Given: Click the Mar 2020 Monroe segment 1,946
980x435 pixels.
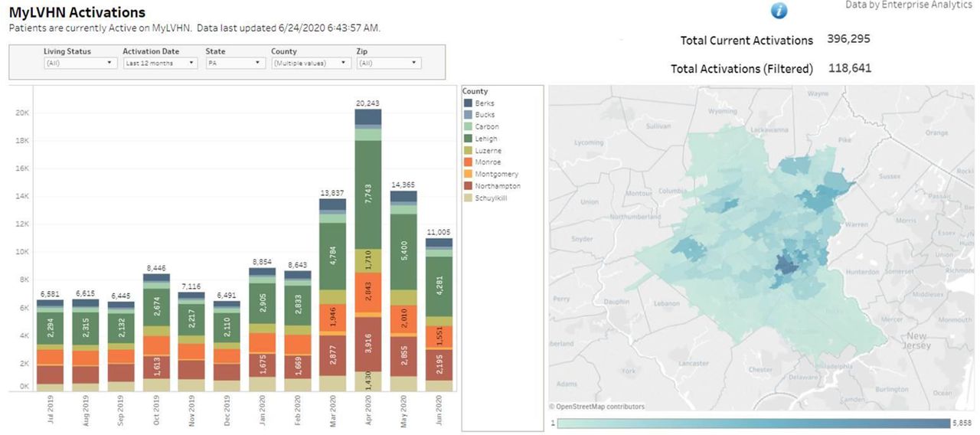Looking at the screenshot, I should point(332,318).
